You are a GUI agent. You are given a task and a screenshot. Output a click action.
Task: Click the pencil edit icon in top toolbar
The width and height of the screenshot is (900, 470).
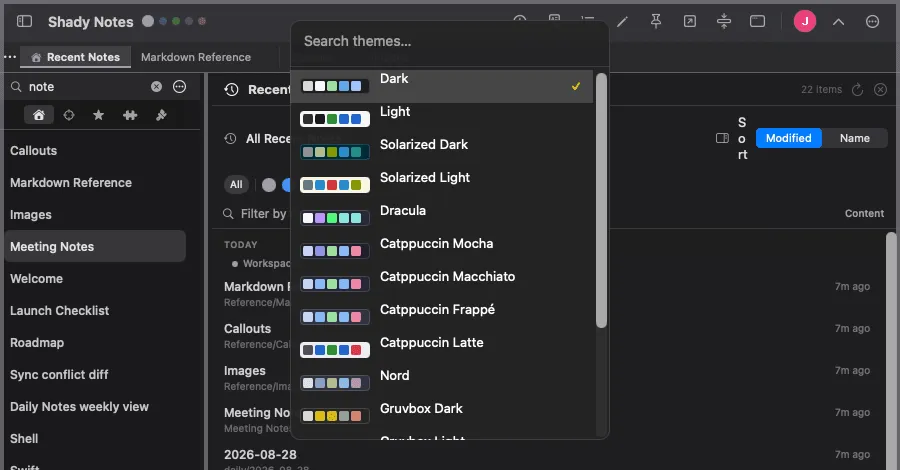(x=622, y=22)
